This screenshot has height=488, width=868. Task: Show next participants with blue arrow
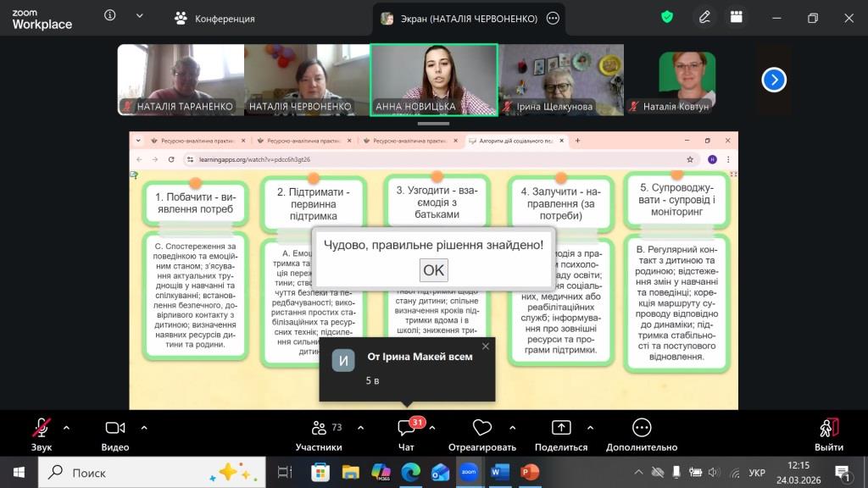coord(774,80)
